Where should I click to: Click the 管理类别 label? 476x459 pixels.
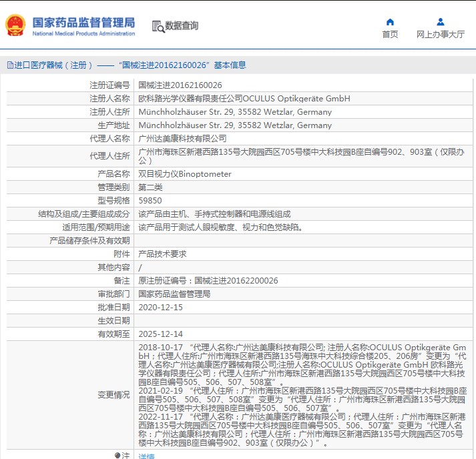click(x=113, y=187)
